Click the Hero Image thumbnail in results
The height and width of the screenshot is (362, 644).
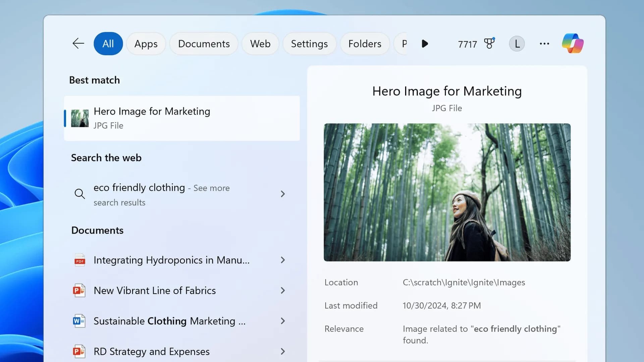pos(80,118)
